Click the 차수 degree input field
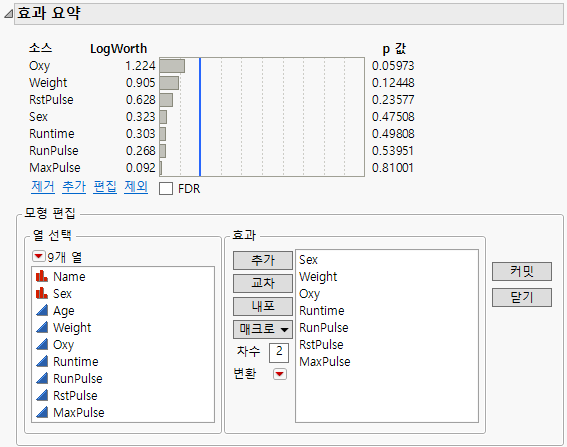The width and height of the screenshot is (567, 447). click(279, 353)
